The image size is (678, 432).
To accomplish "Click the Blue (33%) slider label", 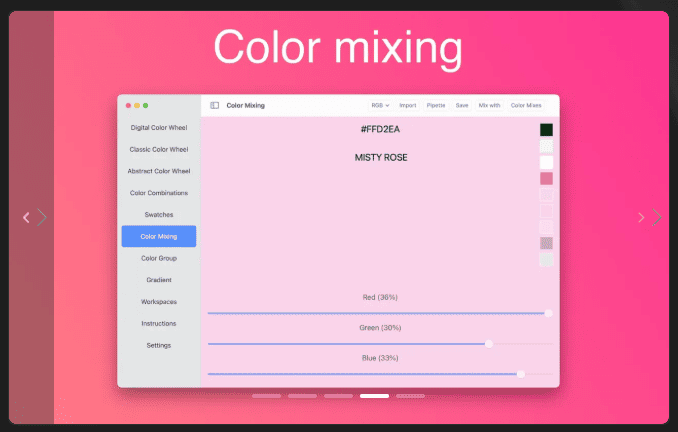I will coord(380,358).
